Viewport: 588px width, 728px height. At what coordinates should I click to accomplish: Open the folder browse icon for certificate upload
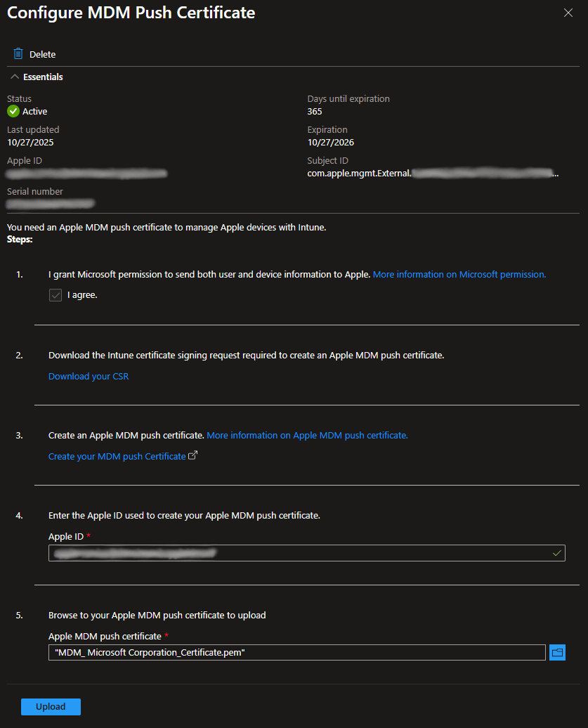[558, 653]
